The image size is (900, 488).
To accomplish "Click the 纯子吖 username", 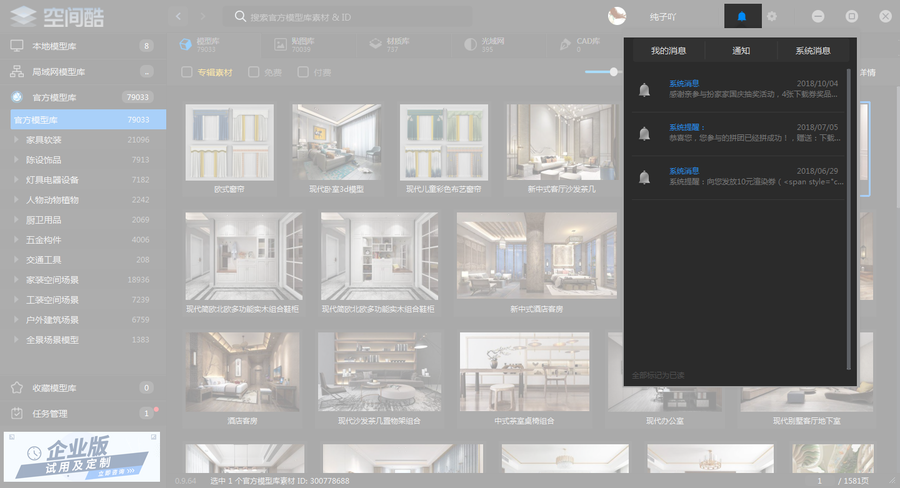I will point(663,17).
